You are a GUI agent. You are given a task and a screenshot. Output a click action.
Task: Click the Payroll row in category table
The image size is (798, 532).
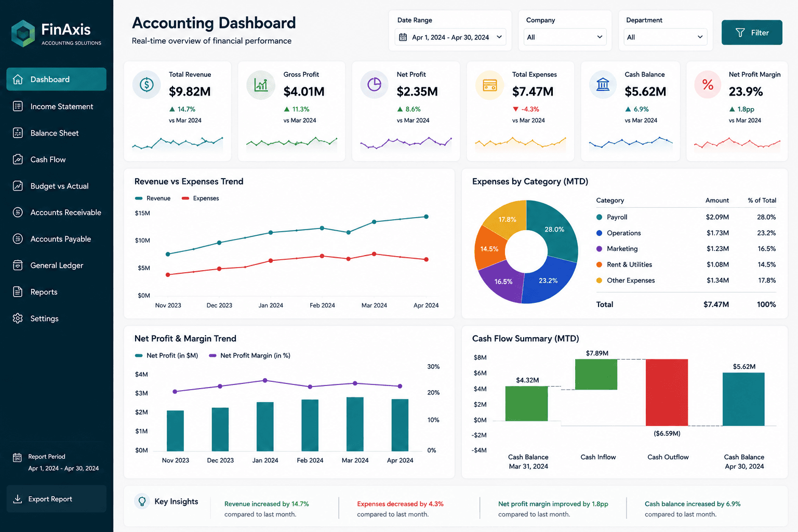[686, 217]
